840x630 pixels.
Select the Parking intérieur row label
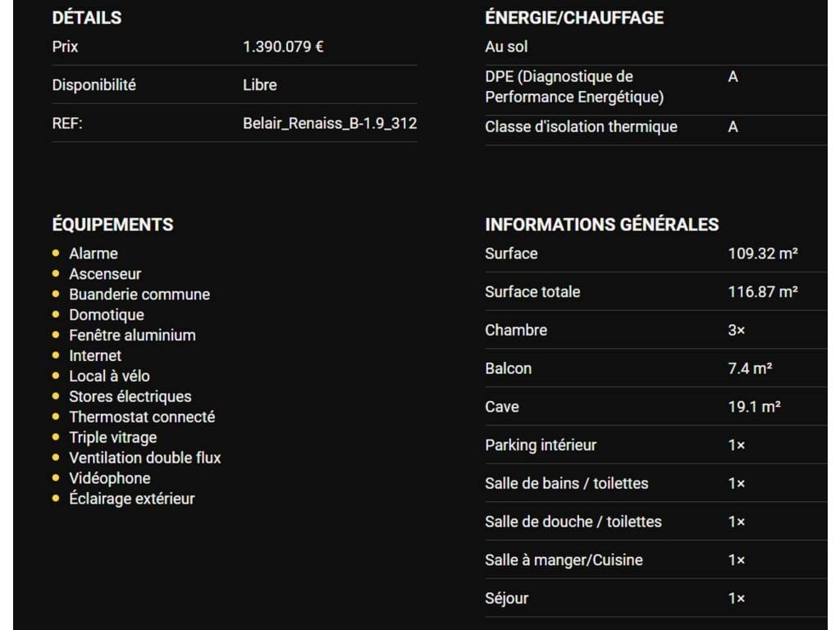pyautogui.click(x=541, y=445)
